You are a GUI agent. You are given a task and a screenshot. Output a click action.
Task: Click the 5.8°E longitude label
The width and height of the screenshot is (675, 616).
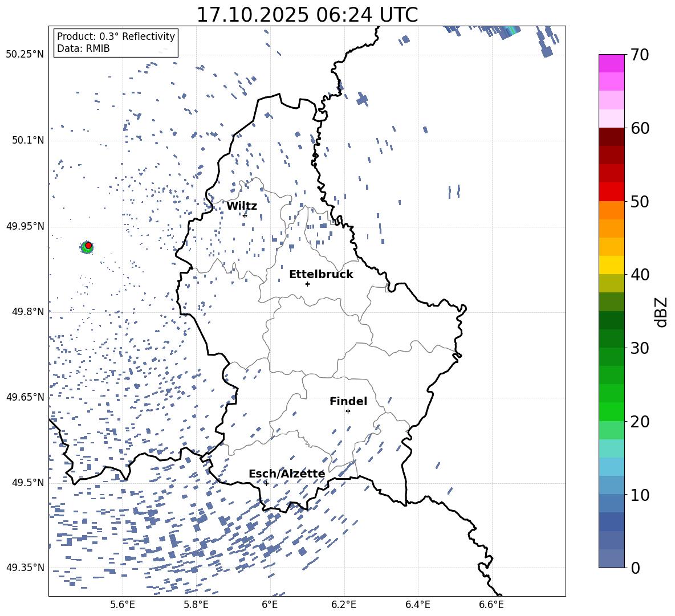point(196,605)
